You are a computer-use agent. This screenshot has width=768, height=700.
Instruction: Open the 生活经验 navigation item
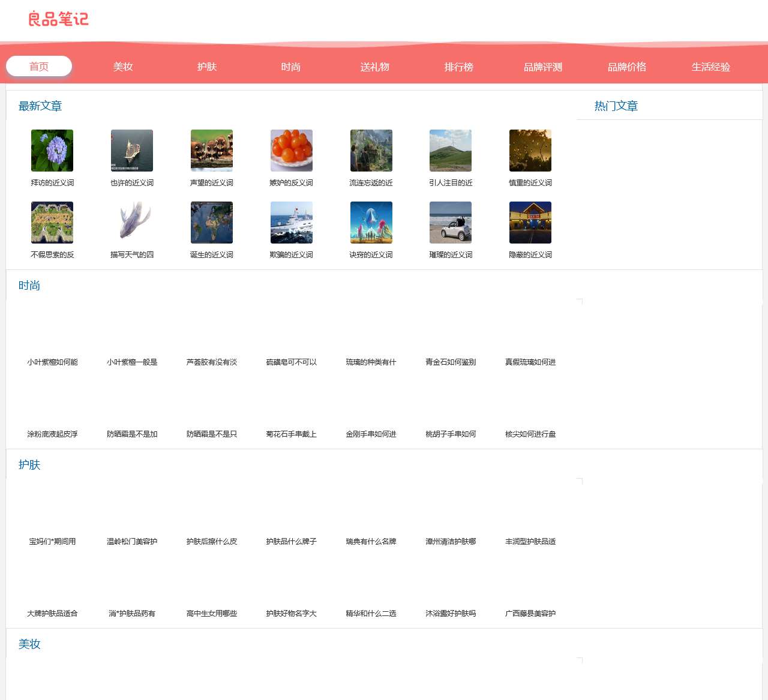click(x=711, y=67)
